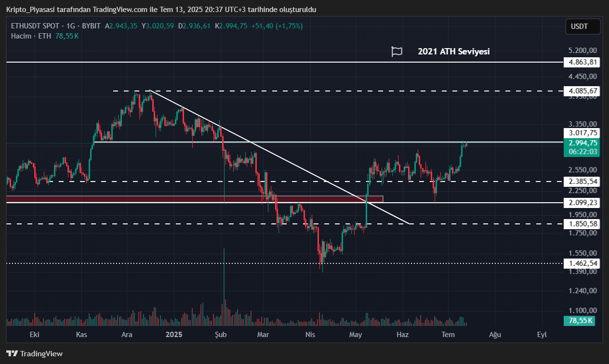Select the 2.385,54 dashed level label
The image size is (609, 364).
[583, 182]
